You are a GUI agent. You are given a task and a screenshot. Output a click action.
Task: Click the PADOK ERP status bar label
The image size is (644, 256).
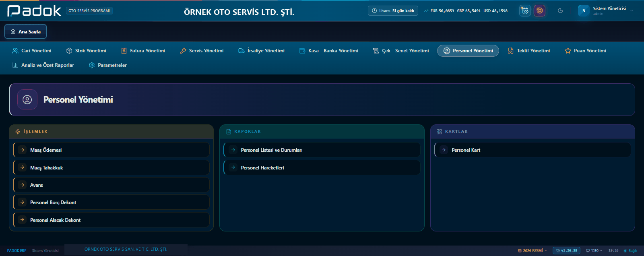pyautogui.click(x=17, y=250)
